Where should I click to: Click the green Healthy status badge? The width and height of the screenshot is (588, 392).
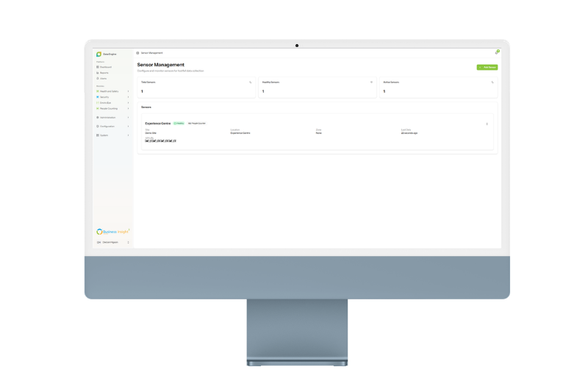click(x=179, y=124)
